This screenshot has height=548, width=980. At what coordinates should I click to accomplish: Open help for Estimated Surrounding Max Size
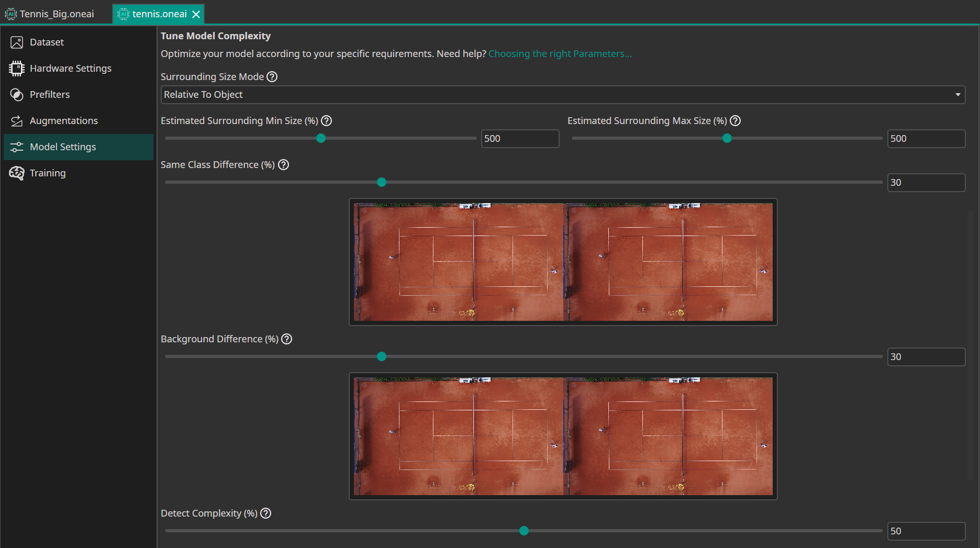coord(735,120)
